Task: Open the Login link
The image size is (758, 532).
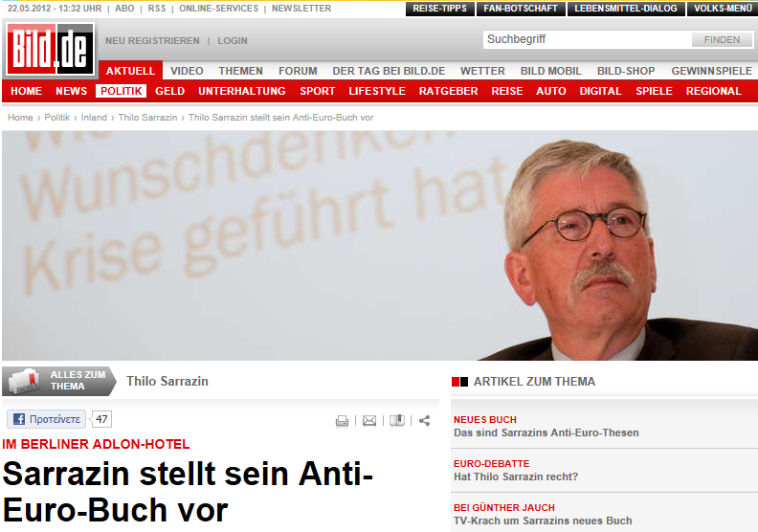Action: click(232, 41)
